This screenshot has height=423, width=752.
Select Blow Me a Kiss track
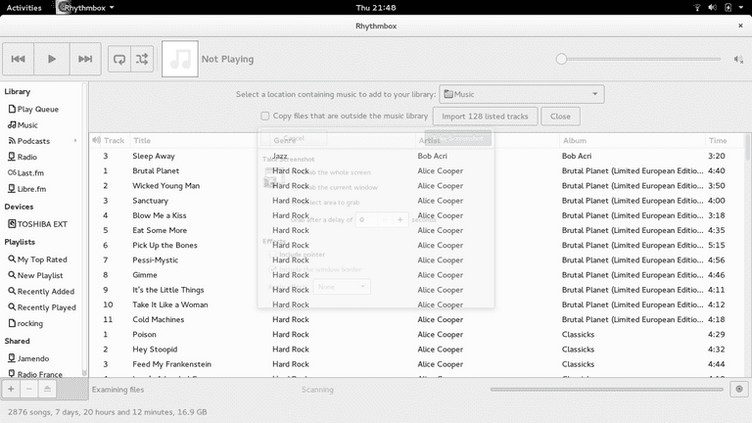coord(159,215)
